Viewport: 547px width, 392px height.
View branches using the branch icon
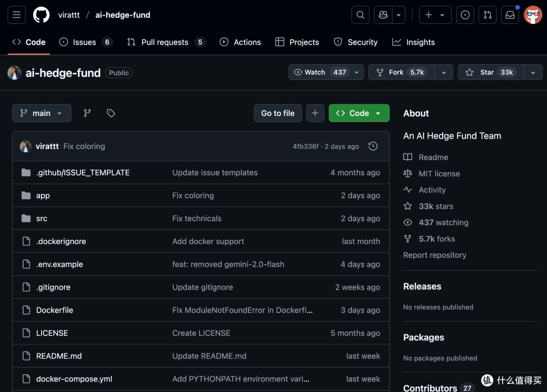pos(87,113)
